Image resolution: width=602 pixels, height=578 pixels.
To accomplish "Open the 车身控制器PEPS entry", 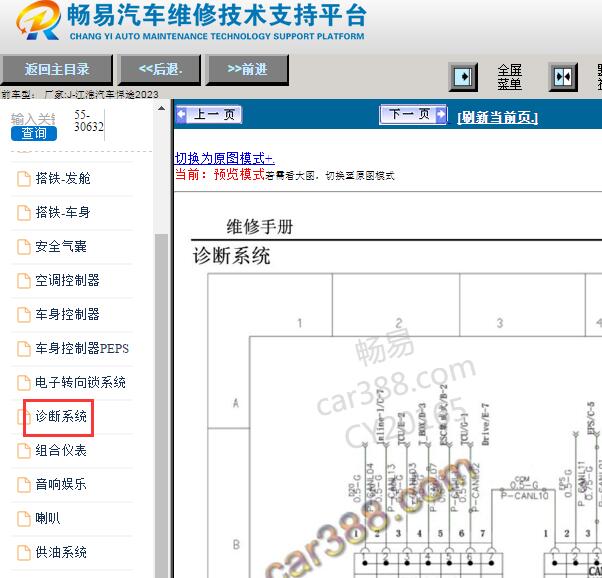I will (x=82, y=348).
